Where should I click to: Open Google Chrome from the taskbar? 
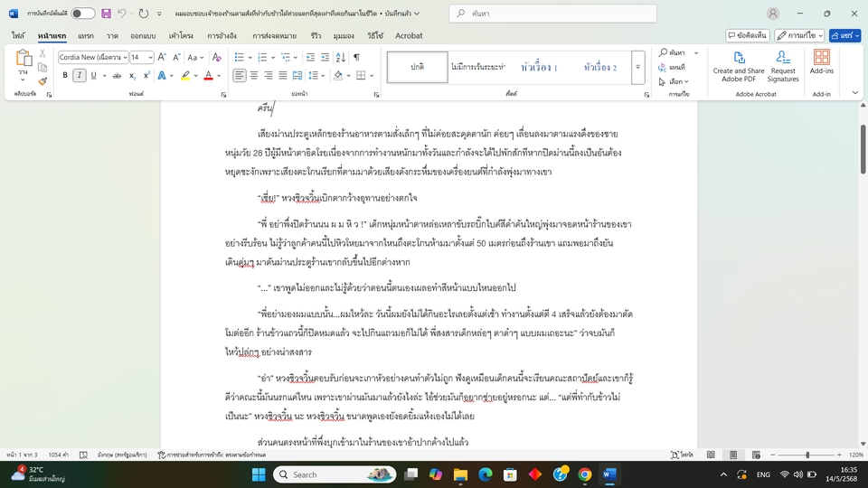click(585, 474)
